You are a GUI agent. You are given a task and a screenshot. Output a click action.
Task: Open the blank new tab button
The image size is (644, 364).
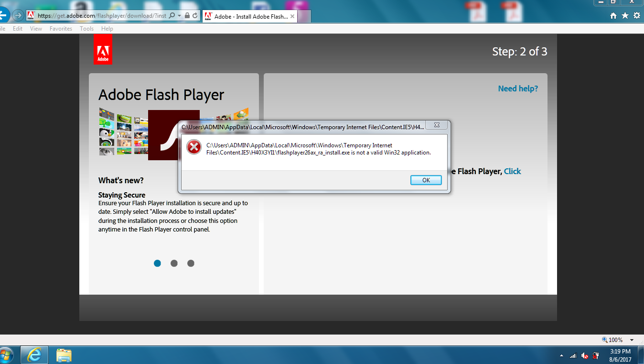[x=305, y=16]
